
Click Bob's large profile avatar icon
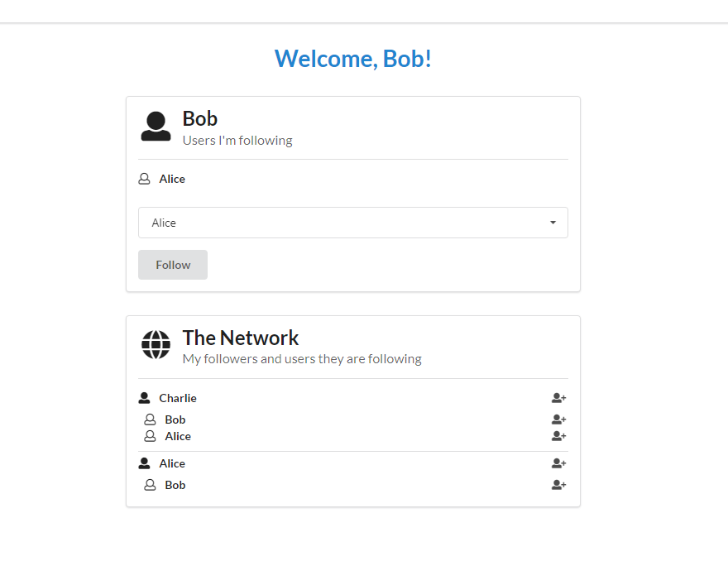click(156, 127)
